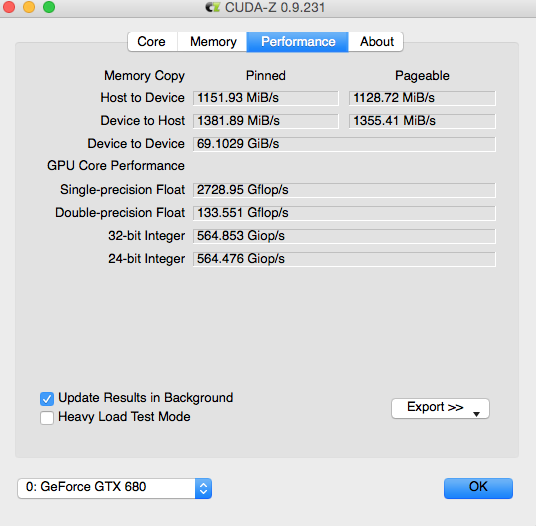
Task: Click the CUDA-Z logo icon in title bar
Action: pyautogui.click(x=213, y=7)
